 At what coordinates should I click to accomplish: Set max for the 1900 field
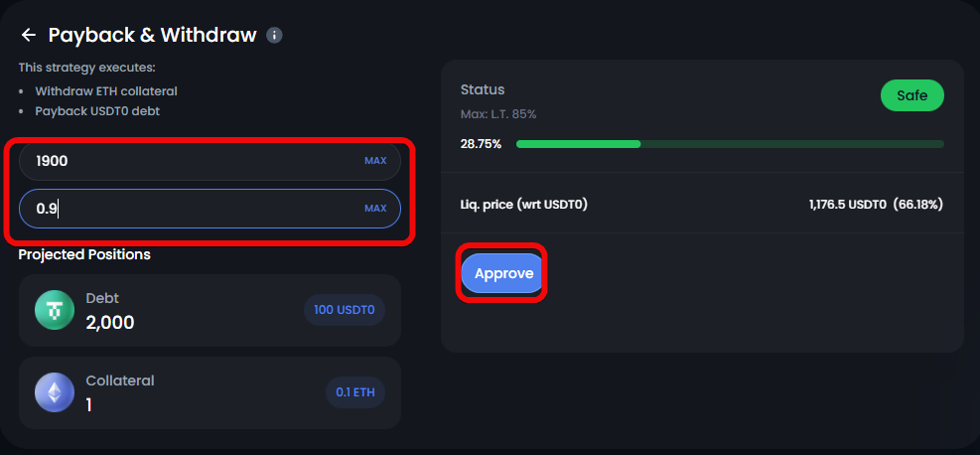(375, 161)
